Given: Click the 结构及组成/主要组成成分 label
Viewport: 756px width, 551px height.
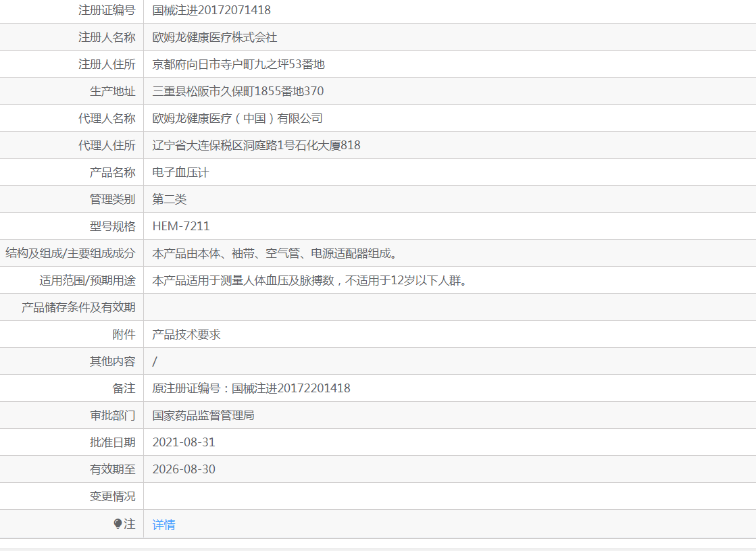Looking at the screenshot, I should point(70,253).
